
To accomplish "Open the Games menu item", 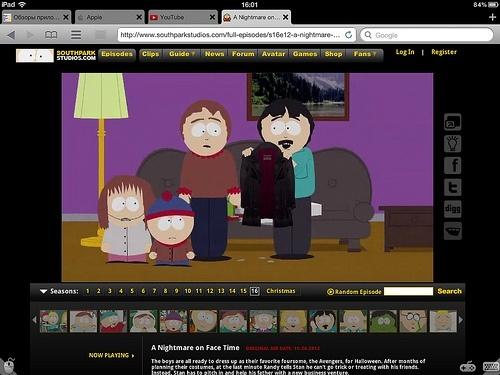I will (x=305, y=54).
